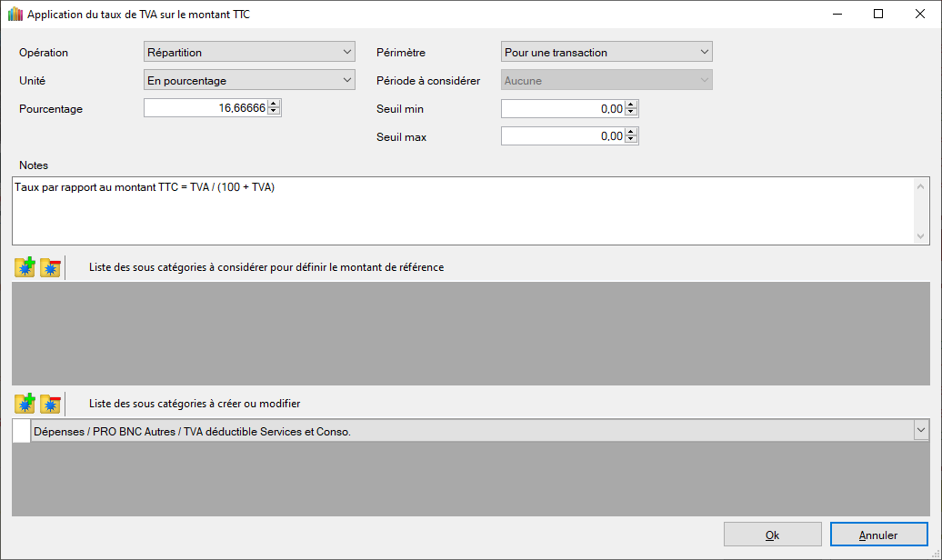Select the row header of the TVA déductible row

tap(21, 432)
